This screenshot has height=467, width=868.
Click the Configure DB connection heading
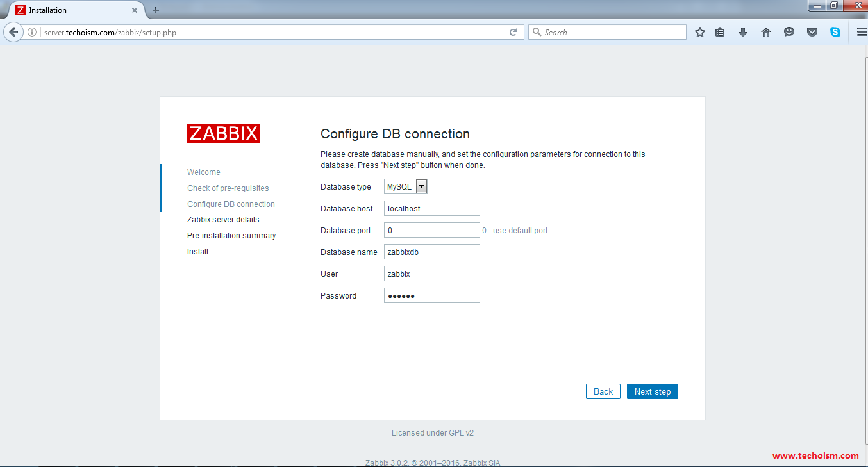coord(395,134)
